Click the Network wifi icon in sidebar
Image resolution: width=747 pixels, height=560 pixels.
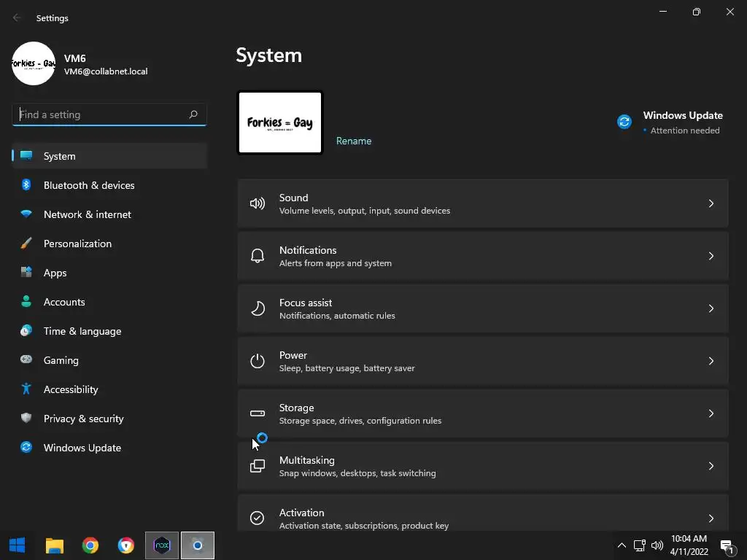pos(26,214)
